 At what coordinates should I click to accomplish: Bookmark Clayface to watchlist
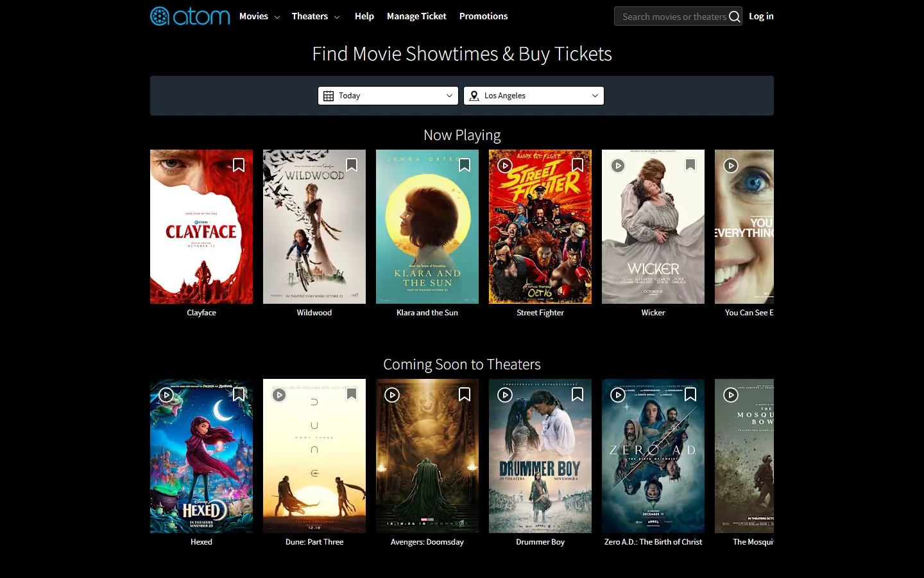tap(239, 165)
